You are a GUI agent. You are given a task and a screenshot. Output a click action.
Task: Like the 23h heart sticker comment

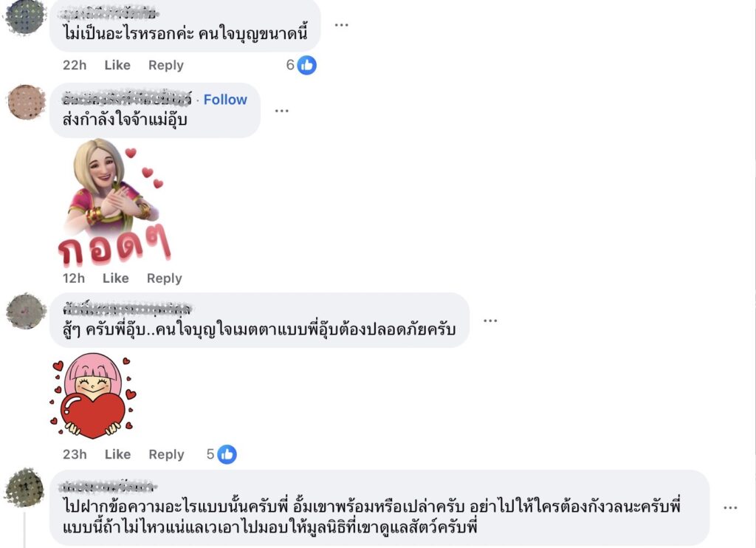[117, 454]
